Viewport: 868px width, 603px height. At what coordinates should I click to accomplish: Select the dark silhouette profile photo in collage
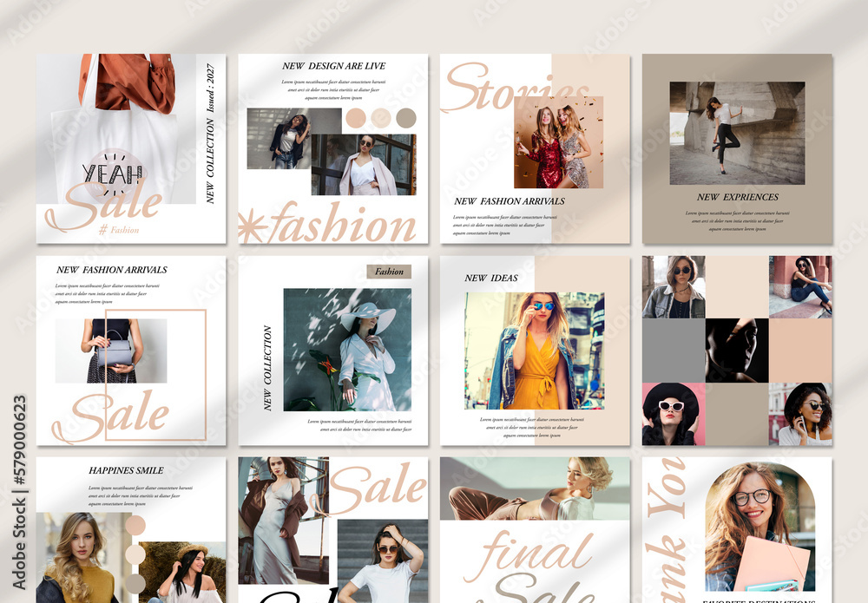click(x=737, y=351)
